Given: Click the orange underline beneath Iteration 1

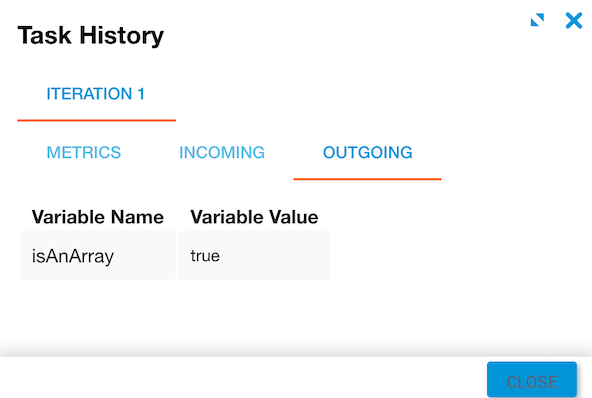Looking at the screenshot, I should (x=97, y=120).
